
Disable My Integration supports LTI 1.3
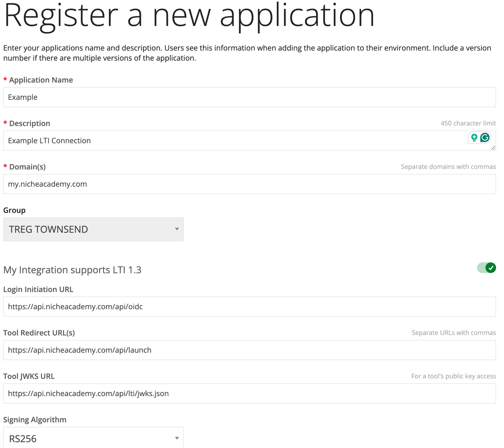(486, 268)
